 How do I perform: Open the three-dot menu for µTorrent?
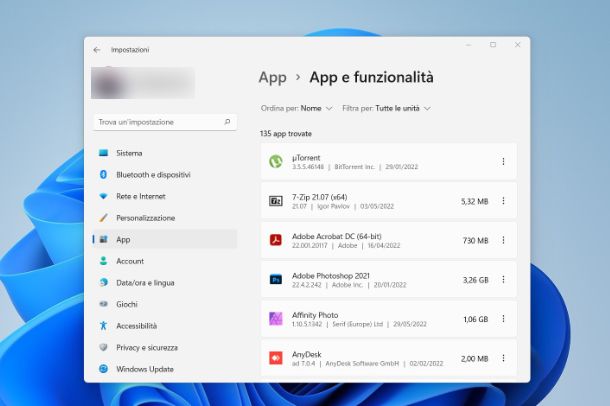click(x=503, y=161)
